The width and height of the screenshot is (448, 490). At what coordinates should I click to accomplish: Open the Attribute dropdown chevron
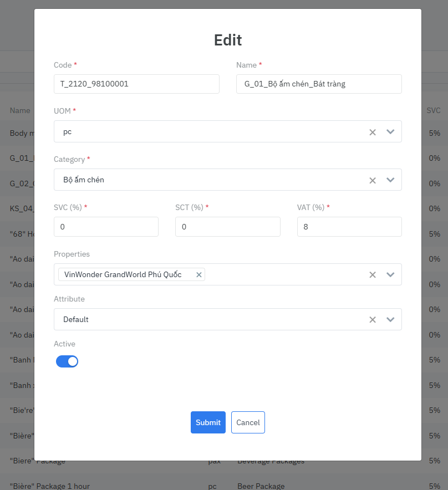pos(390,319)
